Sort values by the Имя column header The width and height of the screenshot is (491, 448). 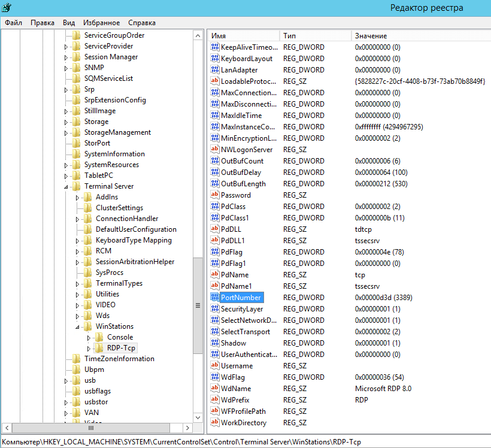coord(243,36)
